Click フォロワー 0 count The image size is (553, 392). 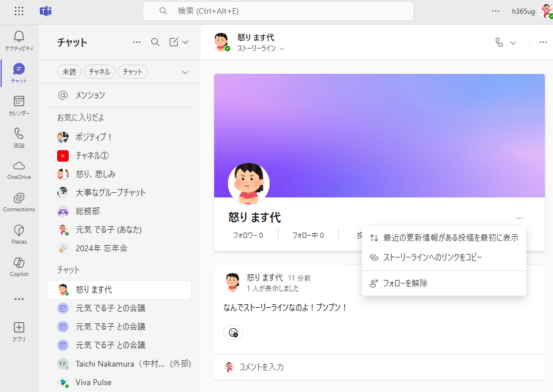248,236
